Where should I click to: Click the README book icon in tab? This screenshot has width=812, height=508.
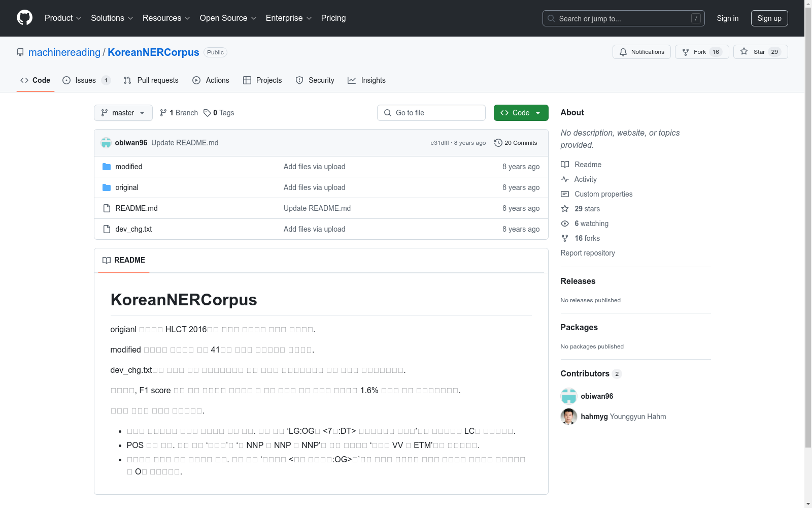(x=107, y=260)
